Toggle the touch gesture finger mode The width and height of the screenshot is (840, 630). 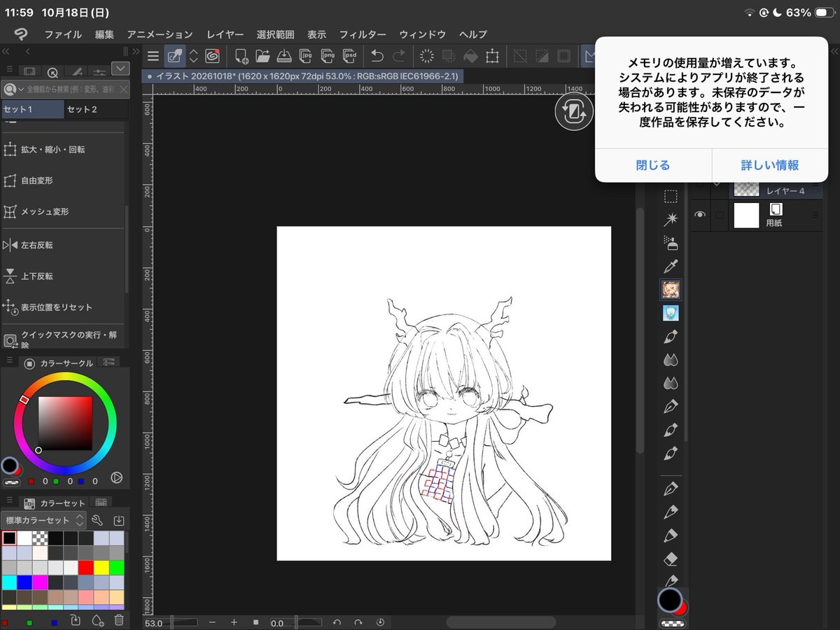[x=175, y=56]
